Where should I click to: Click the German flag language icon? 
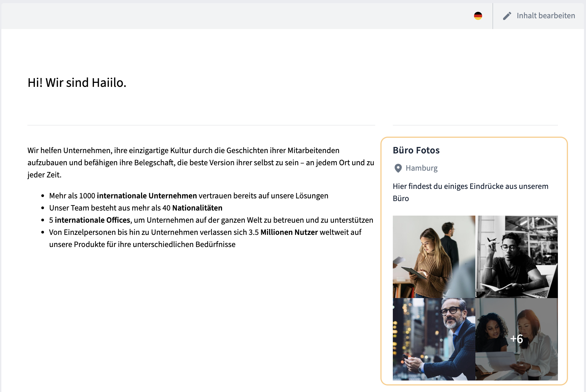pos(478,16)
